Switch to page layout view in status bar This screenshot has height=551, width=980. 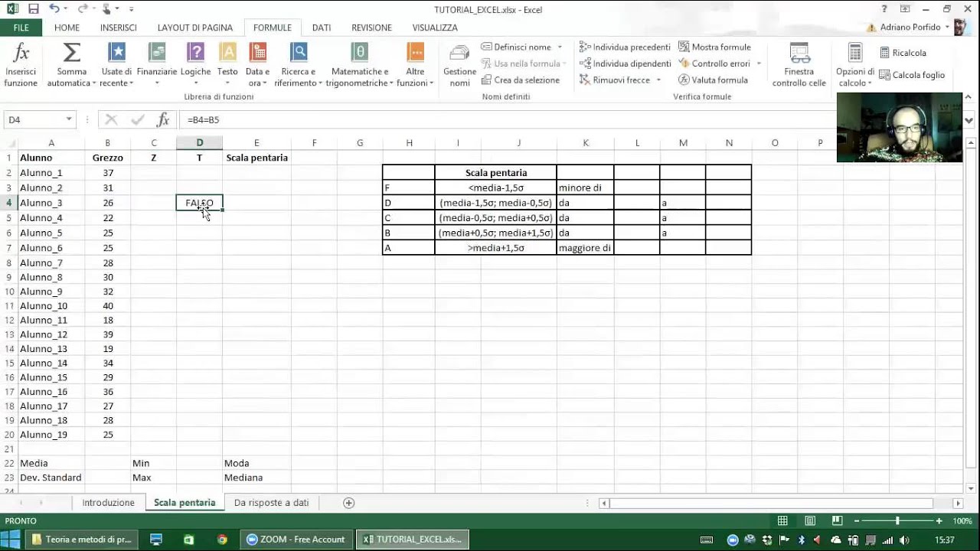pos(811,521)
